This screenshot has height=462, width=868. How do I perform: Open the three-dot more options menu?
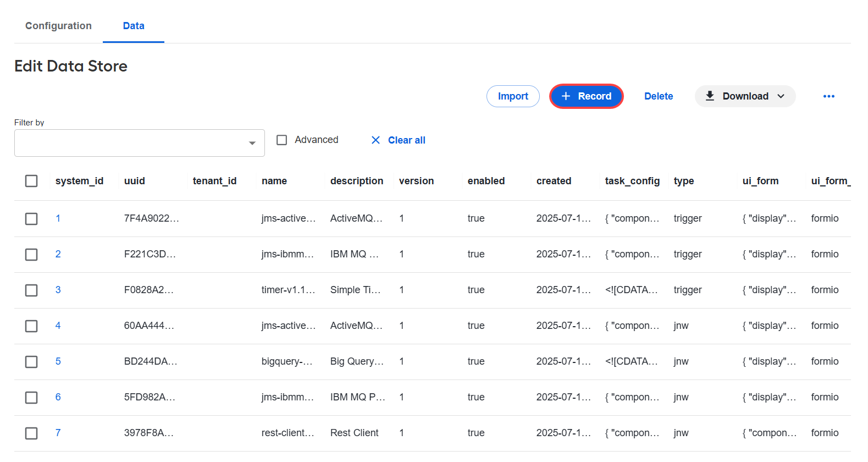(x=828, y=96)
